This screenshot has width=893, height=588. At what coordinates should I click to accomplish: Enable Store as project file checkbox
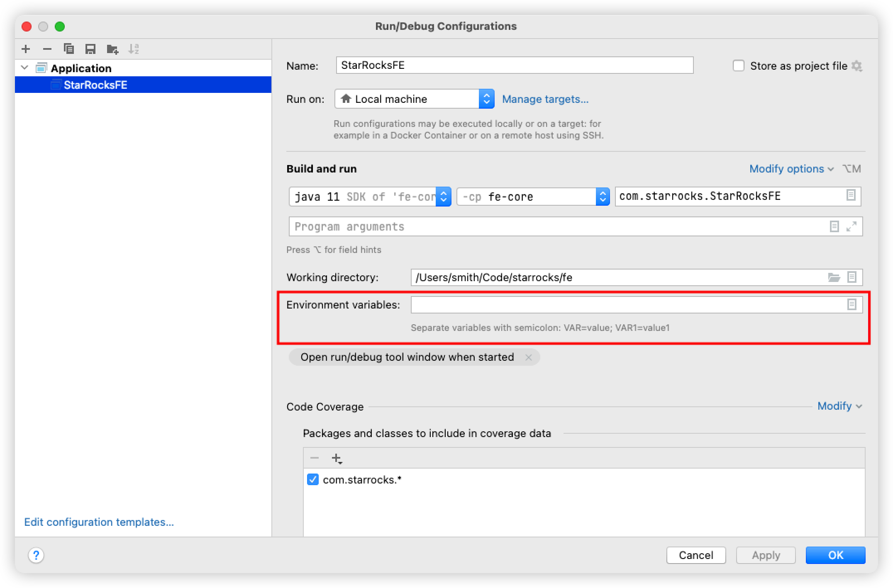[x=739, y=66]
